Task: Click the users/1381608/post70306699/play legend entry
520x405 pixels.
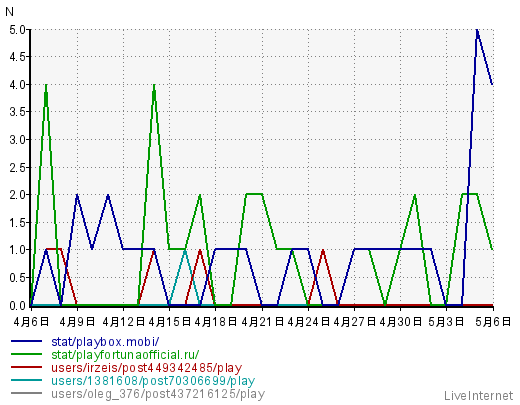Action: tap(153, 381)
